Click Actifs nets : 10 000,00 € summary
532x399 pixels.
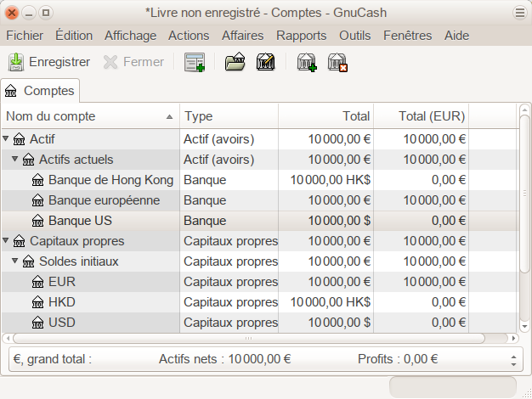coord(224,359)
